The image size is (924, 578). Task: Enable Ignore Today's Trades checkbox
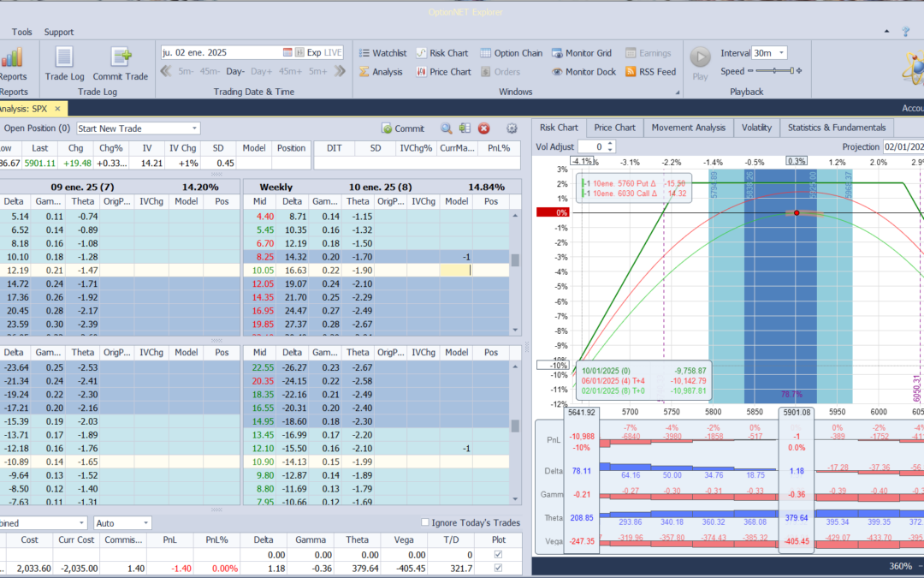pyautogui.click(x=426, y=522)
